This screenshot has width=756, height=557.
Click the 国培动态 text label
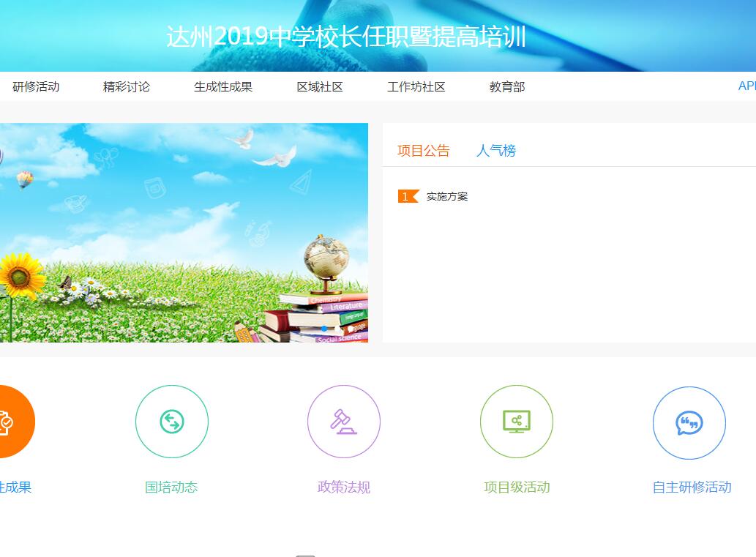click(x=172, y=487)
